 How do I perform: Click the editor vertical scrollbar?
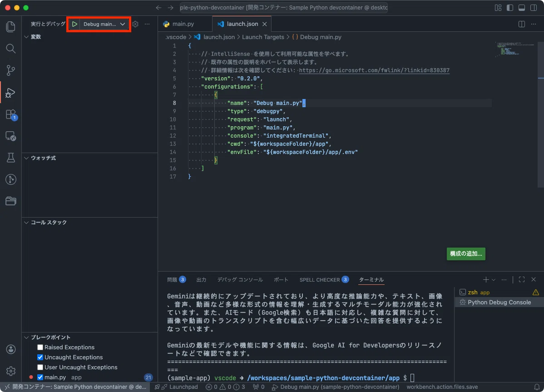[540, 114]
